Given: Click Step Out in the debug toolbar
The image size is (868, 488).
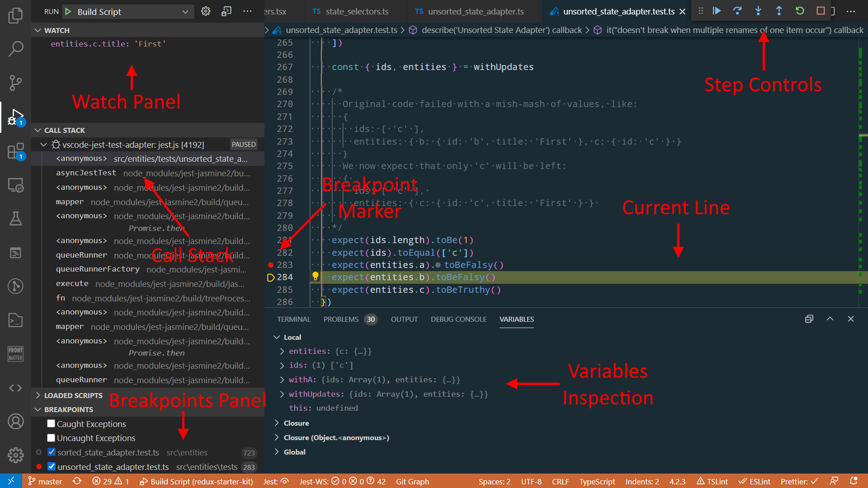Looking at the screenshot, I should (779, 11).
